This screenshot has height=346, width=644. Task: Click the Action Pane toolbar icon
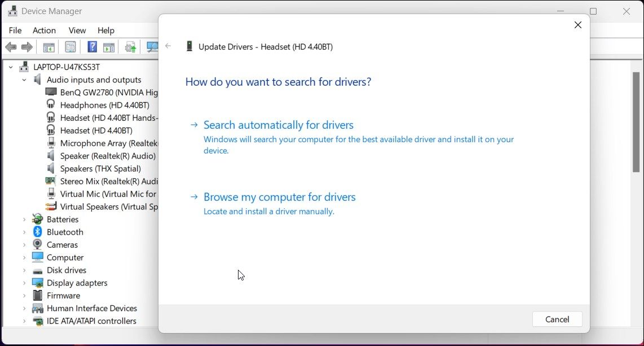point(109,47)
